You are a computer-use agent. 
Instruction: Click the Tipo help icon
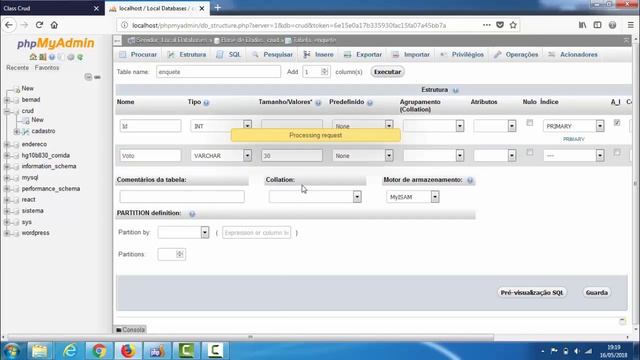(206, 103)
